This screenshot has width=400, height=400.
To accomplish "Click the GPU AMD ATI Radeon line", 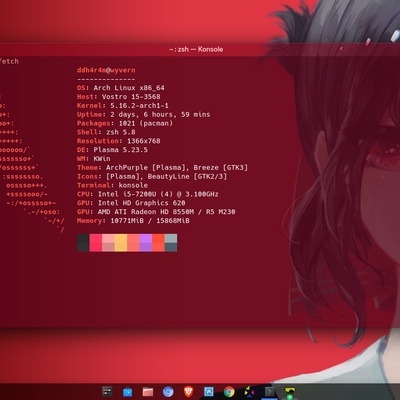I will [156, 212].
